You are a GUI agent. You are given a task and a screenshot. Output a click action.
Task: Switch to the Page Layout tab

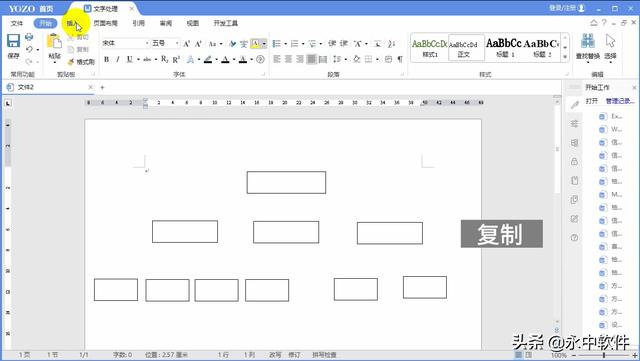(x=105, y=23)
